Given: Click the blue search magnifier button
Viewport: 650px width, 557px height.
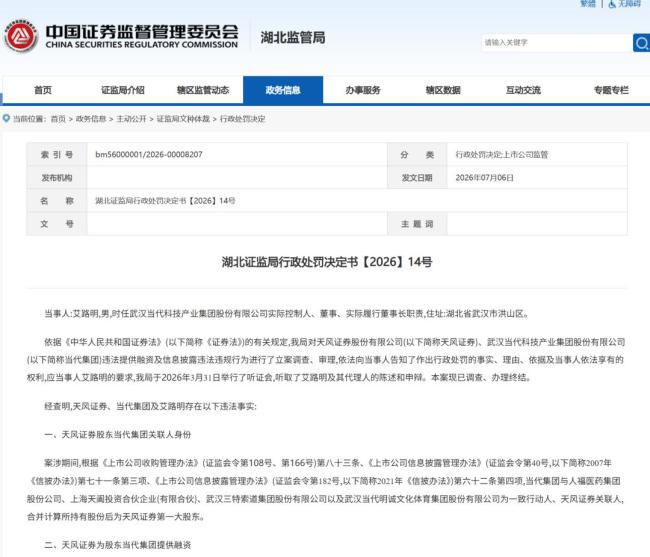Looking at the screenshot, I should pos(641,43).
